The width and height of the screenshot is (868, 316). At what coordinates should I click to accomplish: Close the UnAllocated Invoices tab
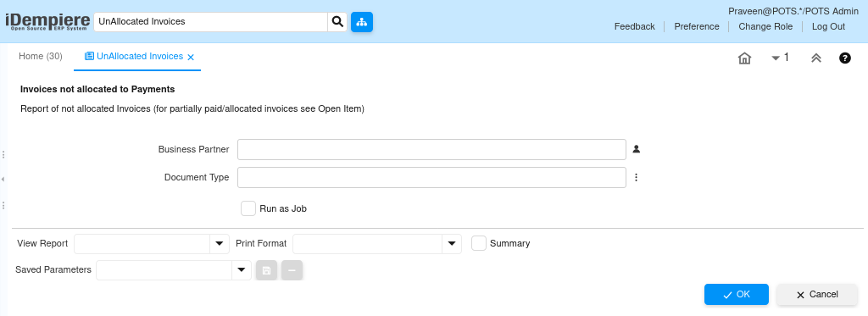tap(191, 57)
